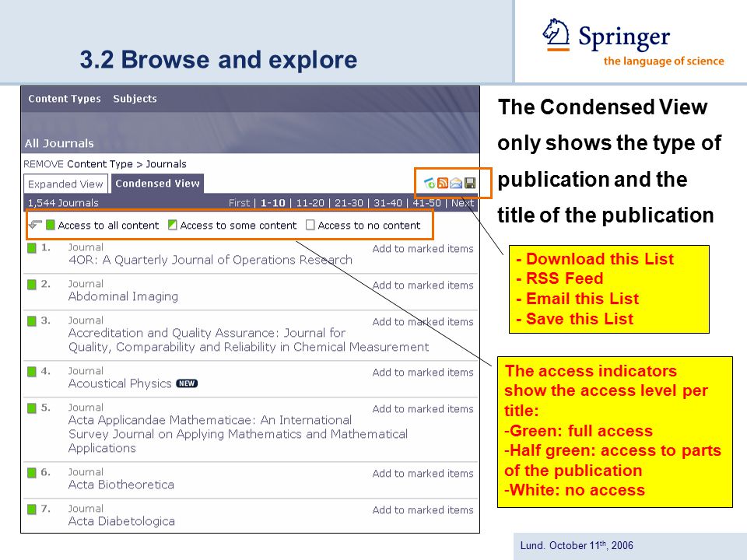
Task: Open the Acta Diabetologica journal
Action: click(x=121, y=521)
